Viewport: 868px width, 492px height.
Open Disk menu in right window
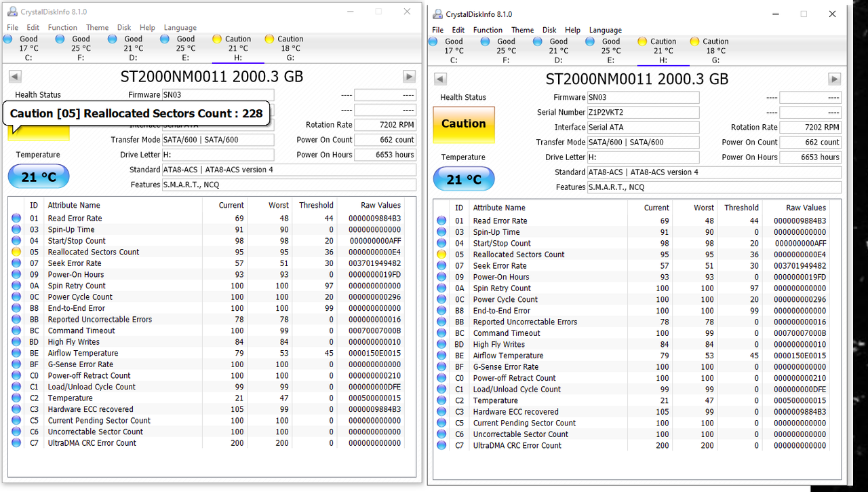pos(549,31)
